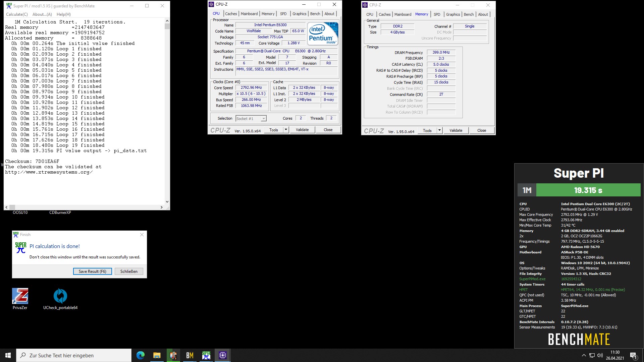Click CPU-Z Memory window title icon
Viewport: 644px width, 362px height.
tap(365, 5)
